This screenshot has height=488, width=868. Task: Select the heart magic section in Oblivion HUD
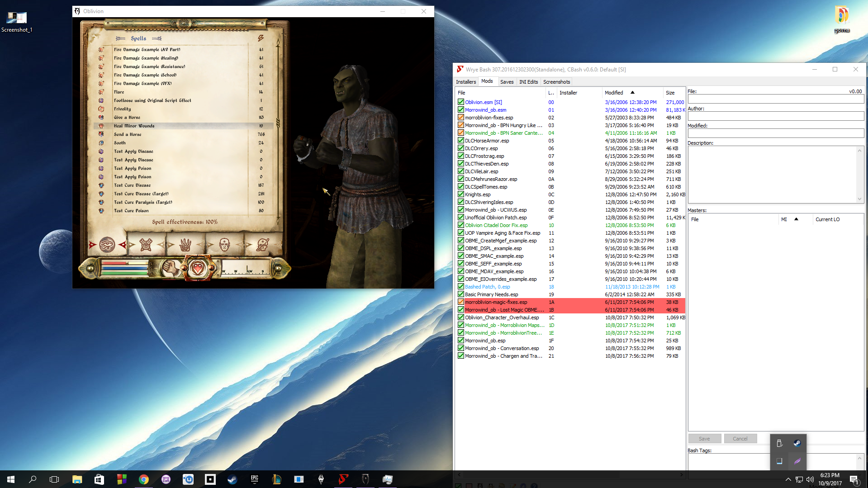coord(198,268)
